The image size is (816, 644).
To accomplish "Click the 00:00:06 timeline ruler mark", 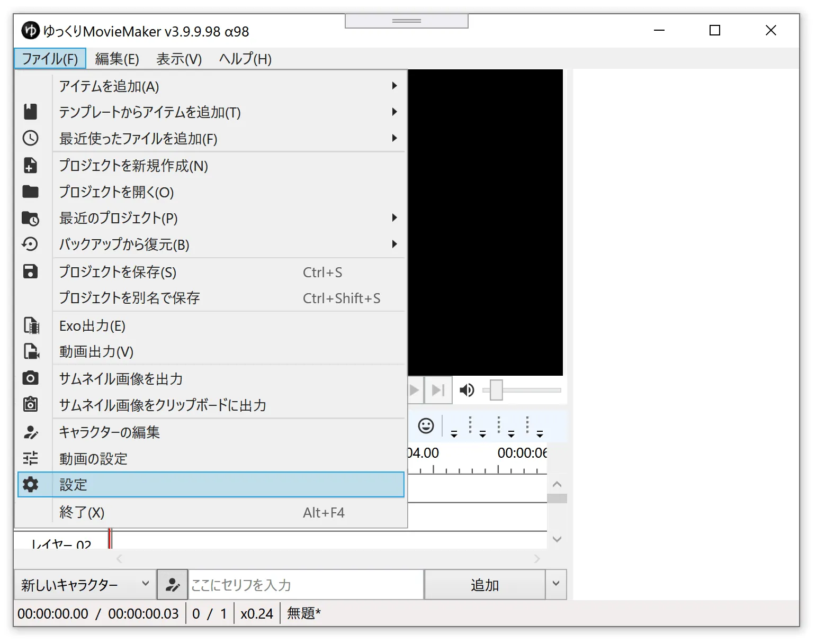I will point(522,453).
